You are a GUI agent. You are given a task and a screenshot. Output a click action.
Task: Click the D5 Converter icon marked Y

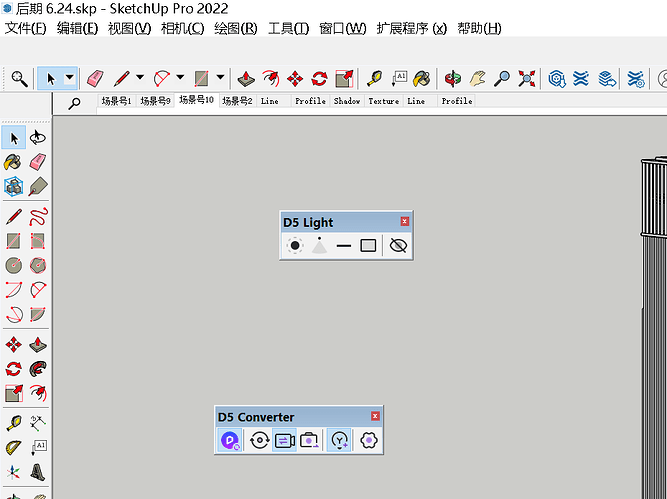click(x=339, y=440)
